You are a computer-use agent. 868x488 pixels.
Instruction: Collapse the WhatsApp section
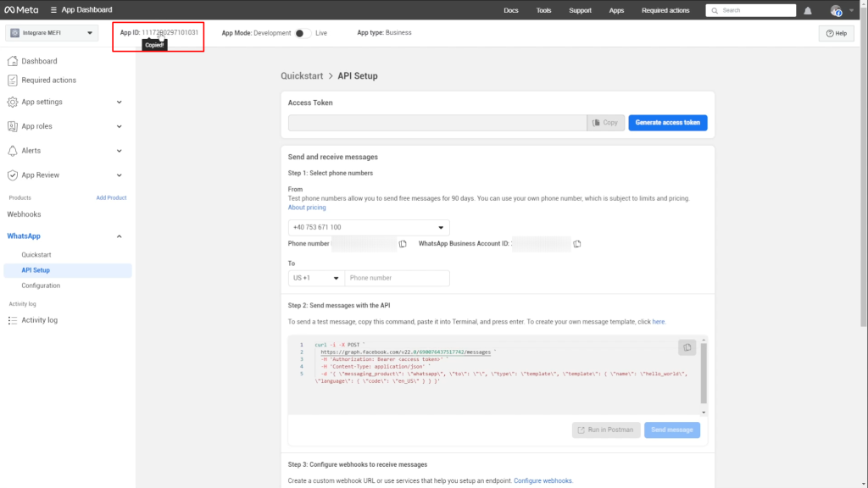coord(119,236)
